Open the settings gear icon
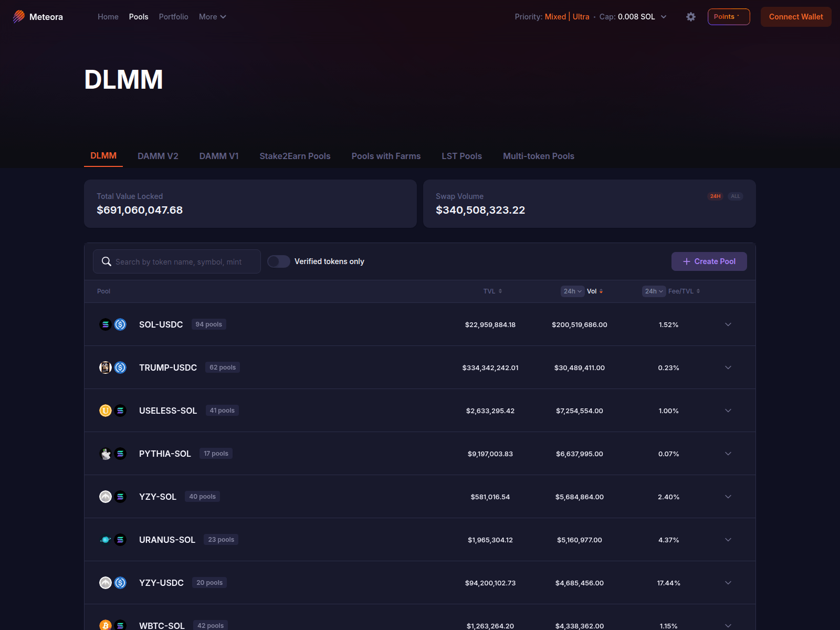 pos(691,17)
